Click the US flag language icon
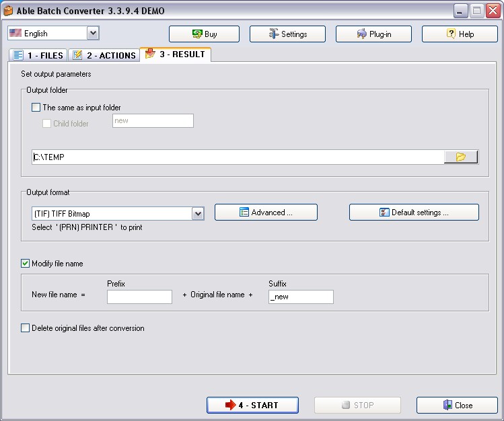 (x=15, y=33)
